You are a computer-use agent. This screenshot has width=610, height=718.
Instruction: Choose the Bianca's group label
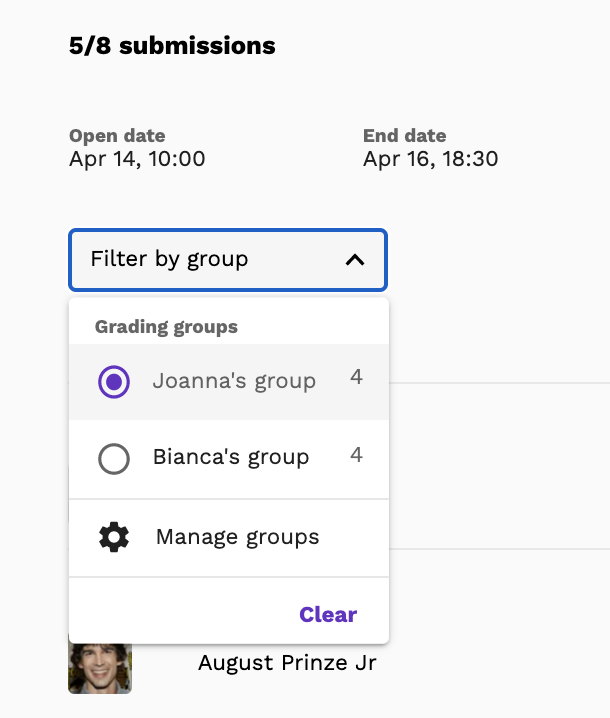coord(231,457)
